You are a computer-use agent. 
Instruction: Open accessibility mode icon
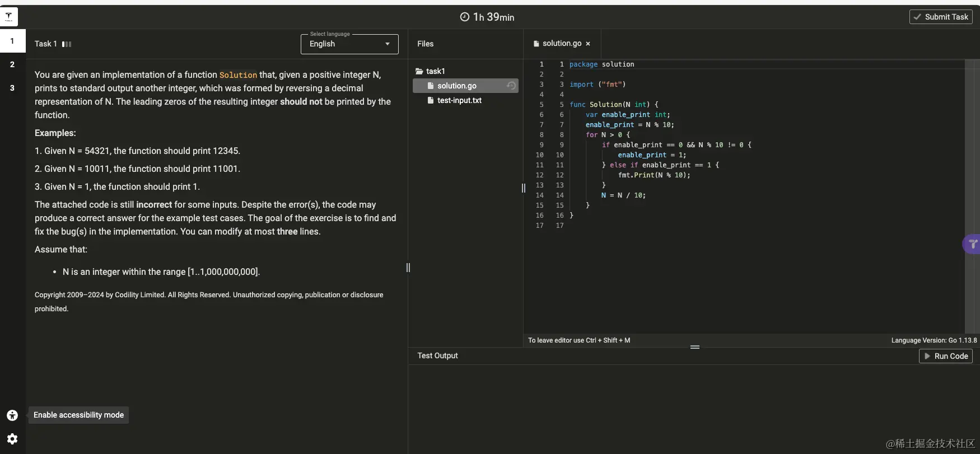(x=12, y=415)
